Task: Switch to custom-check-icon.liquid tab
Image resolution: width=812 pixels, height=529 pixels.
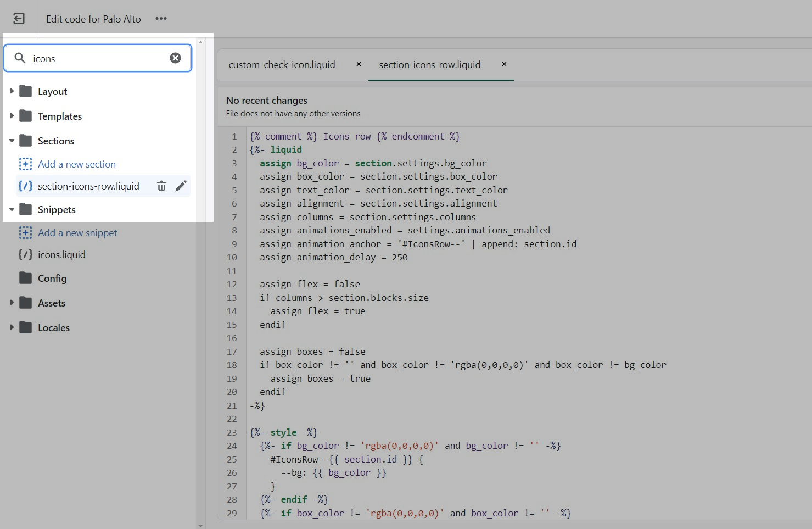Action: tap(282, 65)
